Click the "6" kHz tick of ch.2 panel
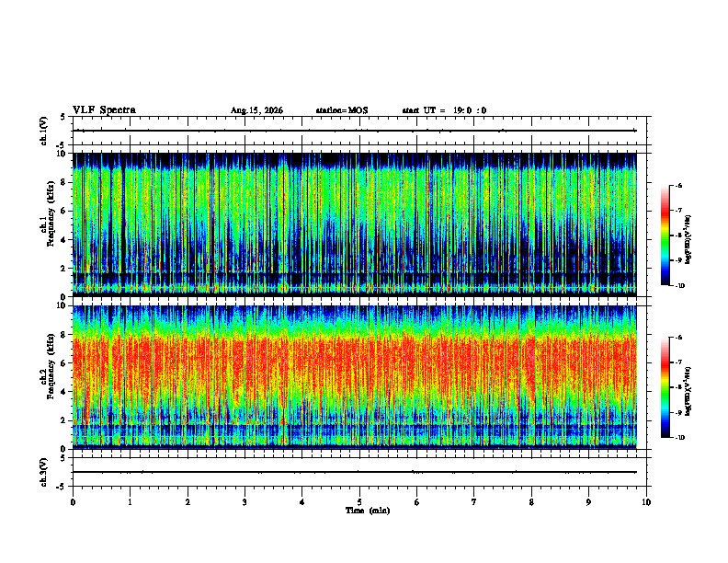 point(65,362)
